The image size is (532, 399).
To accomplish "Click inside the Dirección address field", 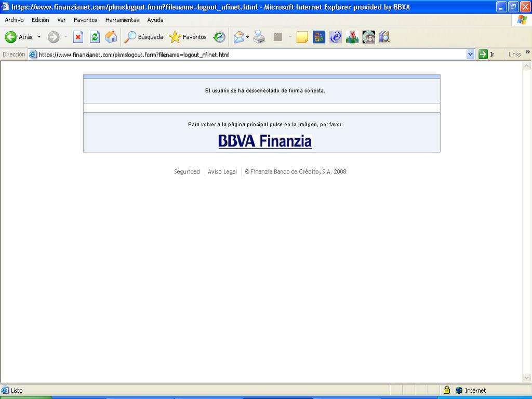I will coord(251,55).
